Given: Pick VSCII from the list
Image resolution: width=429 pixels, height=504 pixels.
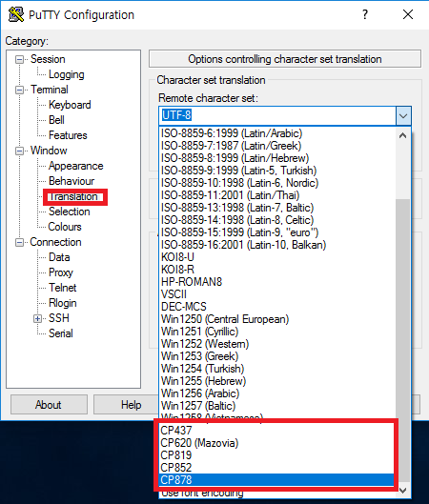Looking at the screenshot, I should [277, 294].
